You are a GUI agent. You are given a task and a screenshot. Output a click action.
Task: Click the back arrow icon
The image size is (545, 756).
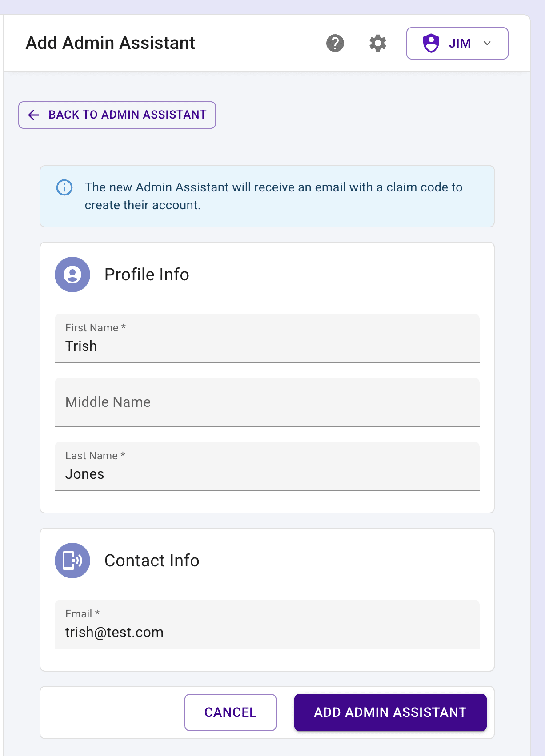pos(34,115)
